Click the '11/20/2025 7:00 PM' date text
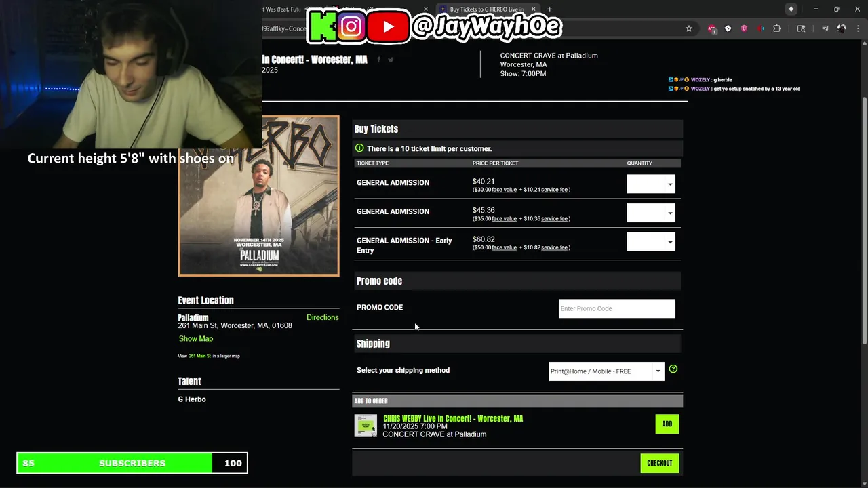The height and width of the screenshot is (488, 868). [415, 426]
